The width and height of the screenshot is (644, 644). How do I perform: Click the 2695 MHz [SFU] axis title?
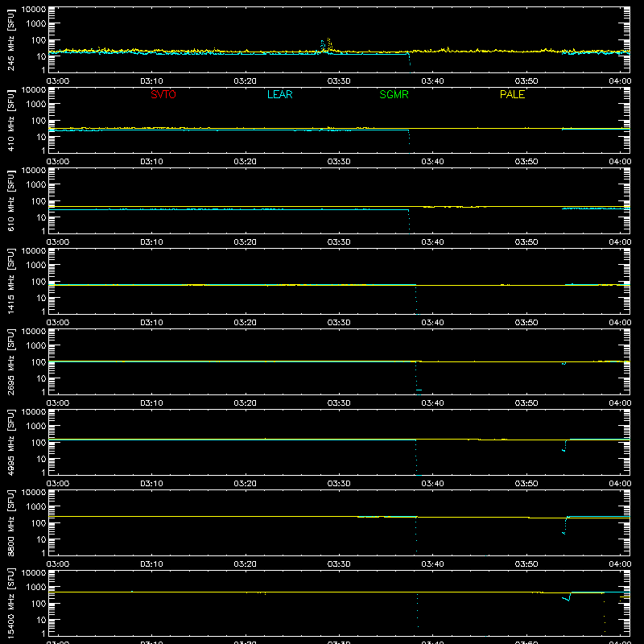click(11, 361)
